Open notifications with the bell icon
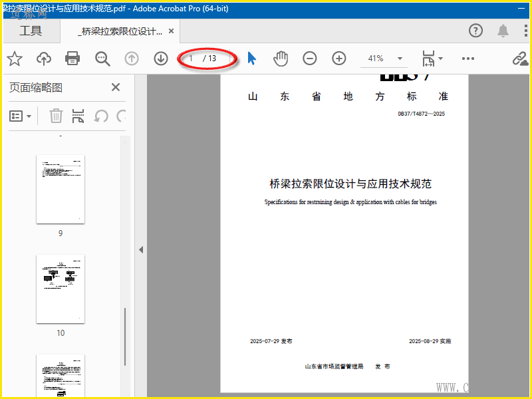Viewport: 532px width, 399px height. coord(503,31)
